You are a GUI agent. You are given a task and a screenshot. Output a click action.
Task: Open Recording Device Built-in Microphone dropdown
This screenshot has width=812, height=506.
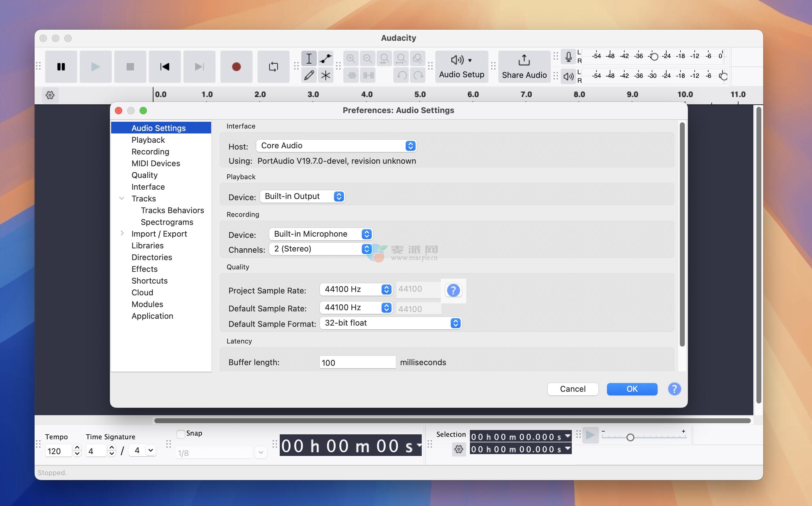point(321,234)
